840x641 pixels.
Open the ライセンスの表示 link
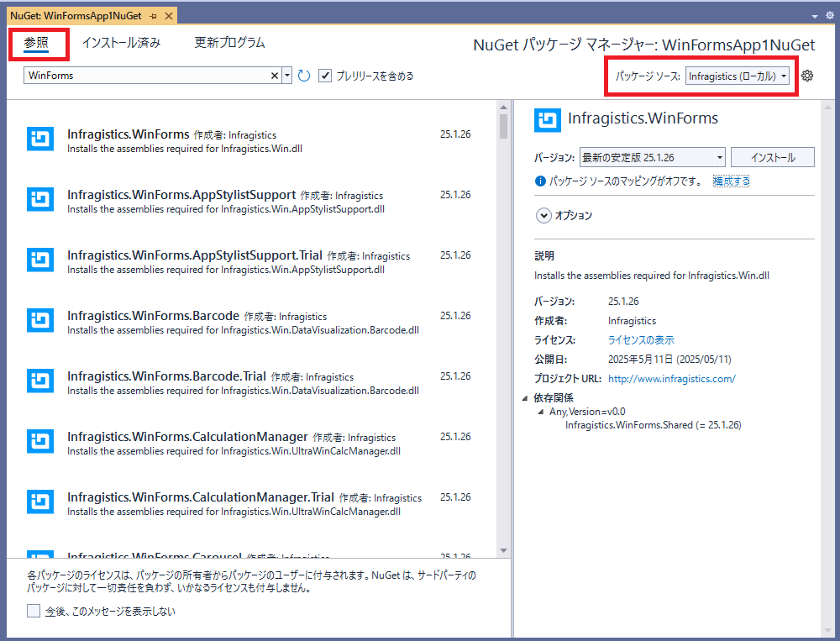point(641,339)
